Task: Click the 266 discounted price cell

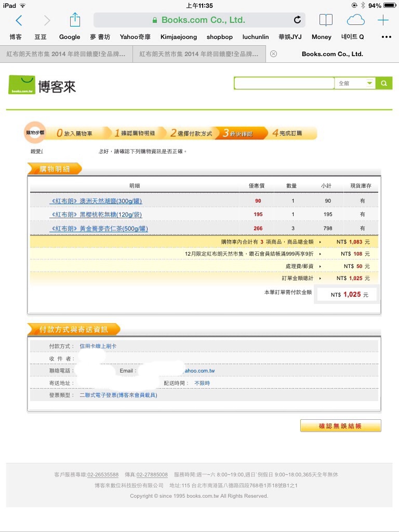Action: pos(258,229)
